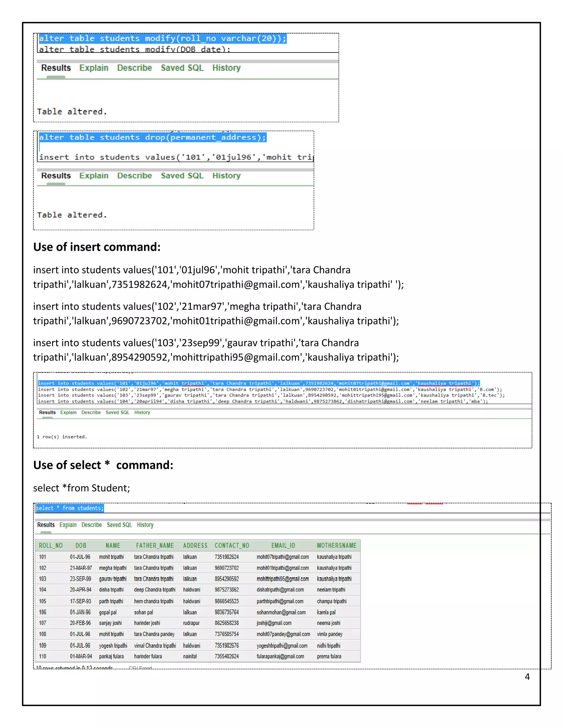Open Saved SQL tab under drop permanent_address query
This screenshot has width=563, height=728.
click(x=182, y=175)
